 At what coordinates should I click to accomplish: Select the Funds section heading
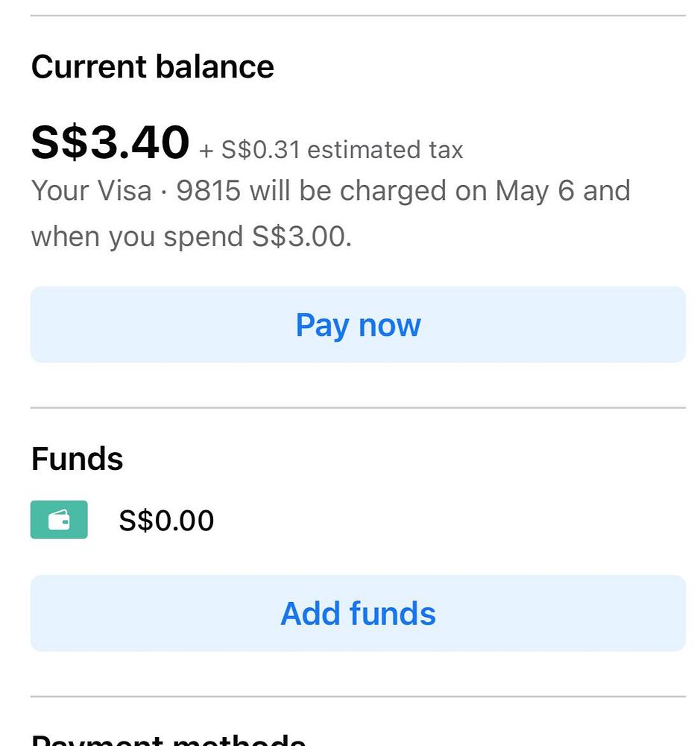click(x=78, y=459)
